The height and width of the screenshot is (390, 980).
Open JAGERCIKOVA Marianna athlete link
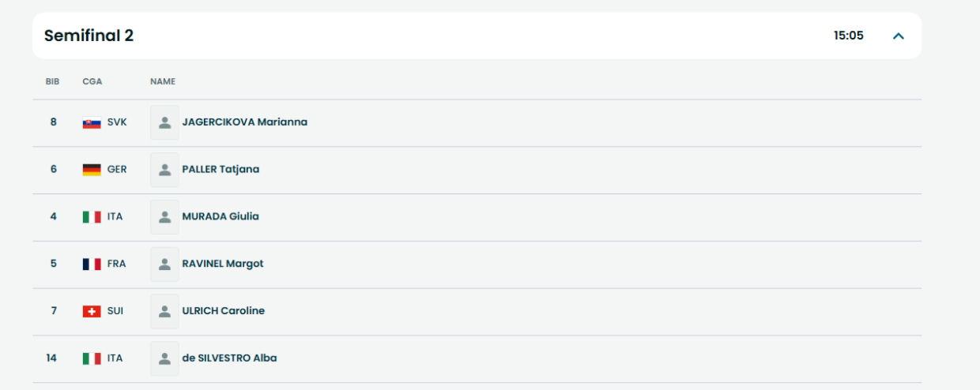(244, 122)
